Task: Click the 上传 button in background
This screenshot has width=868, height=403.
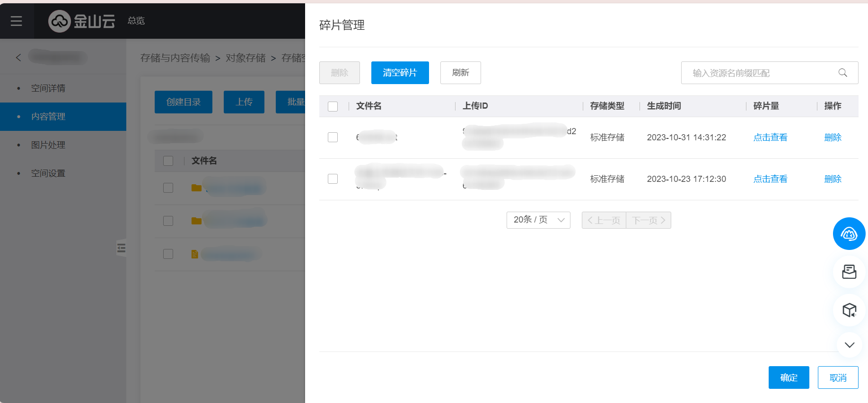Action: coord(244,102)
